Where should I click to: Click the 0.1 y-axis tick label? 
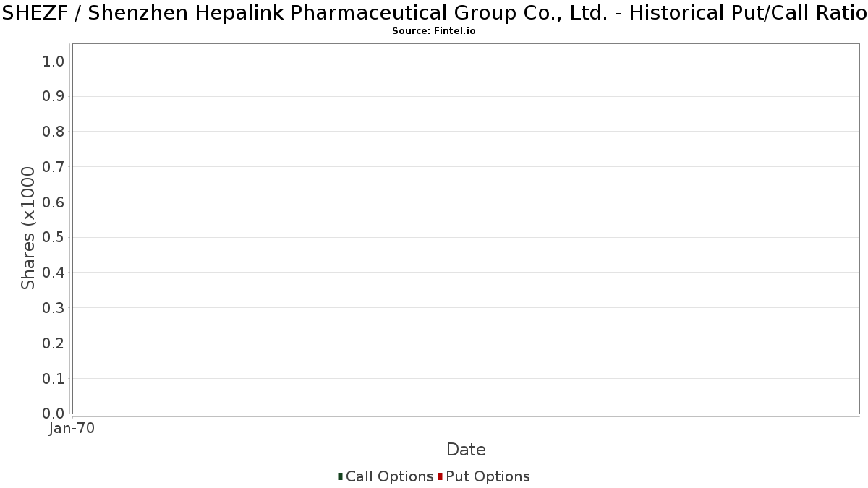pyautogui.click(x=54, y=379)
